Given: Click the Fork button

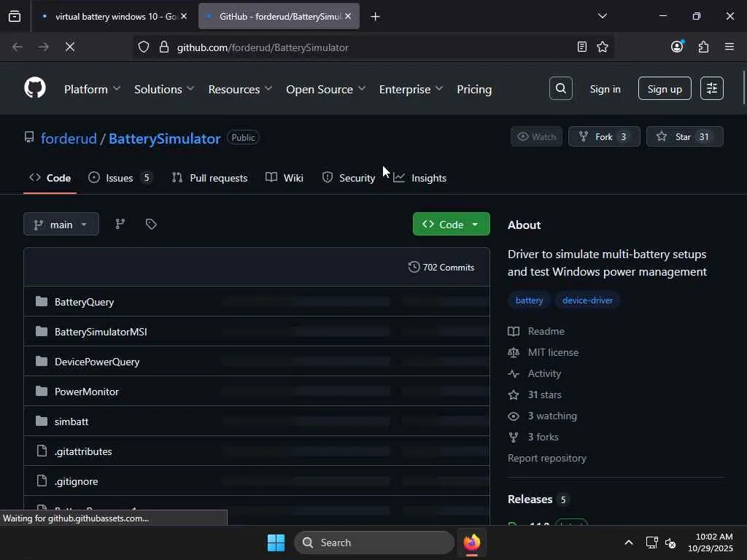Looking at the screenshot, I should (x=604, y=136).
